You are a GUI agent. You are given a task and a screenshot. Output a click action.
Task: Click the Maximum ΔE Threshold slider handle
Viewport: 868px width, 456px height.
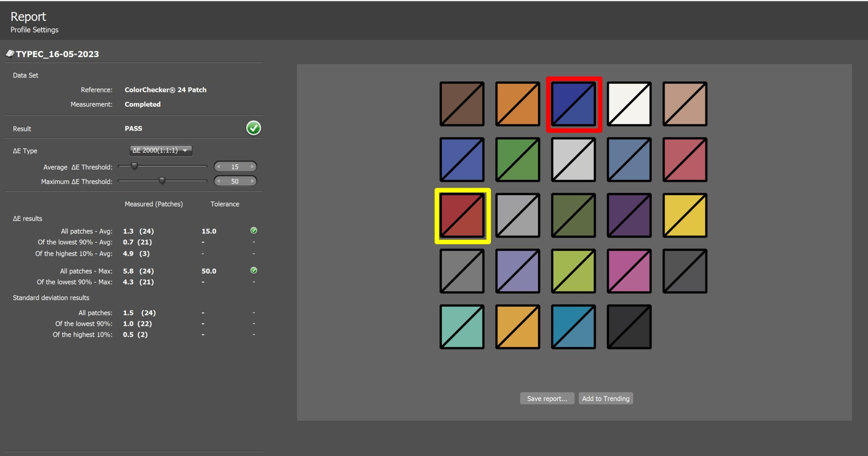point(162,181)
